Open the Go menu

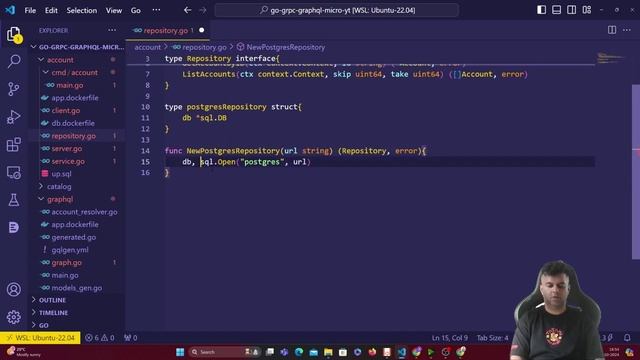point(136,10)
